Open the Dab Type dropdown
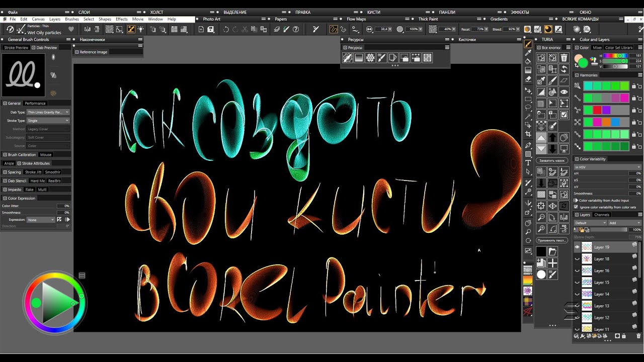The image size is (644, 362). pos(48,112)
